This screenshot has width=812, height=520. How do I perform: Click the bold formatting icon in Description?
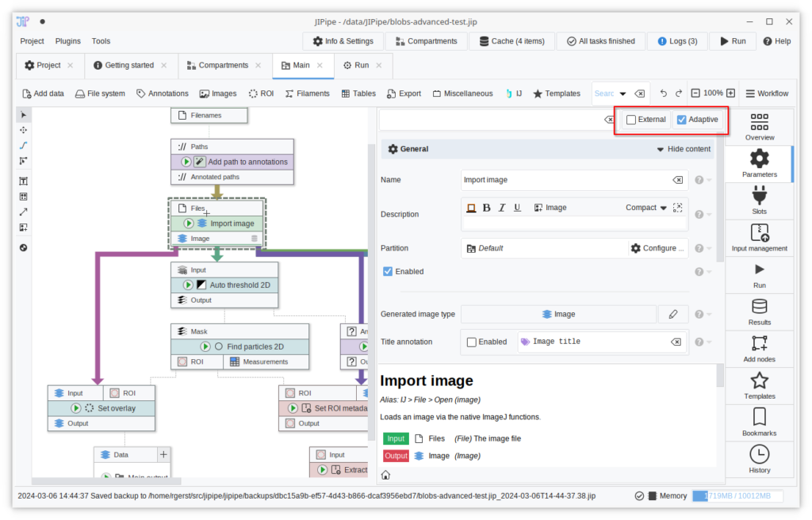[x=487, y=208]
